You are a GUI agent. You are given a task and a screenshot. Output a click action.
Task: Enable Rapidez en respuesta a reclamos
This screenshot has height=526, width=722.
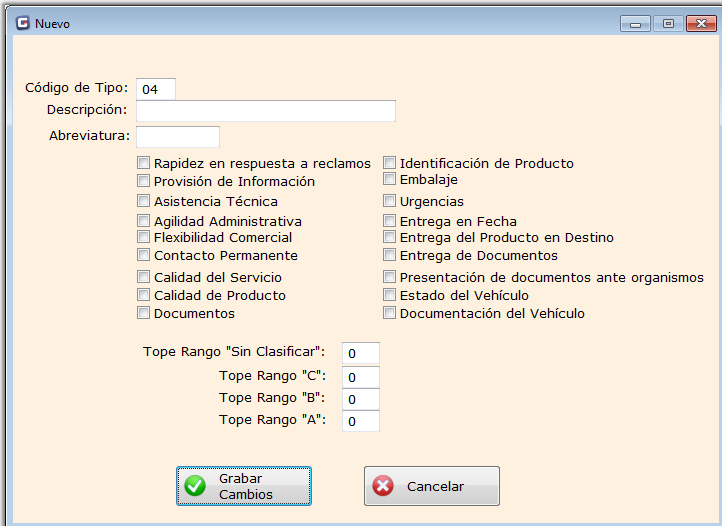point(143,163)
